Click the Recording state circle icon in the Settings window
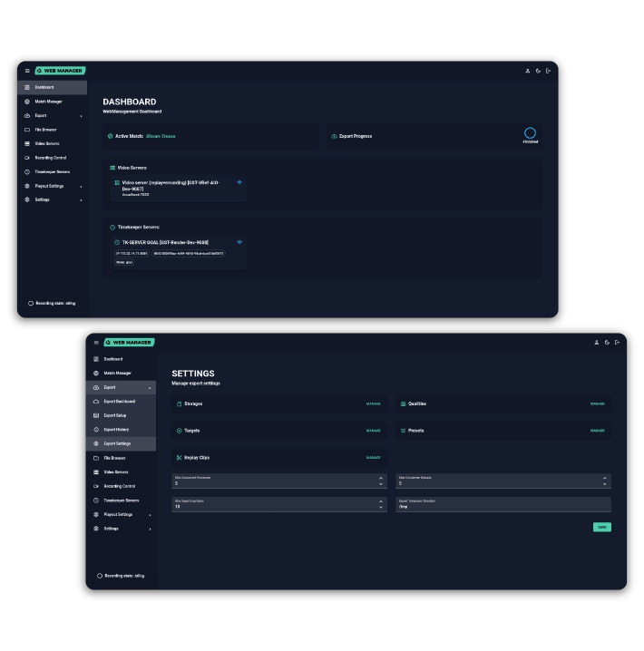 (100, 576)
